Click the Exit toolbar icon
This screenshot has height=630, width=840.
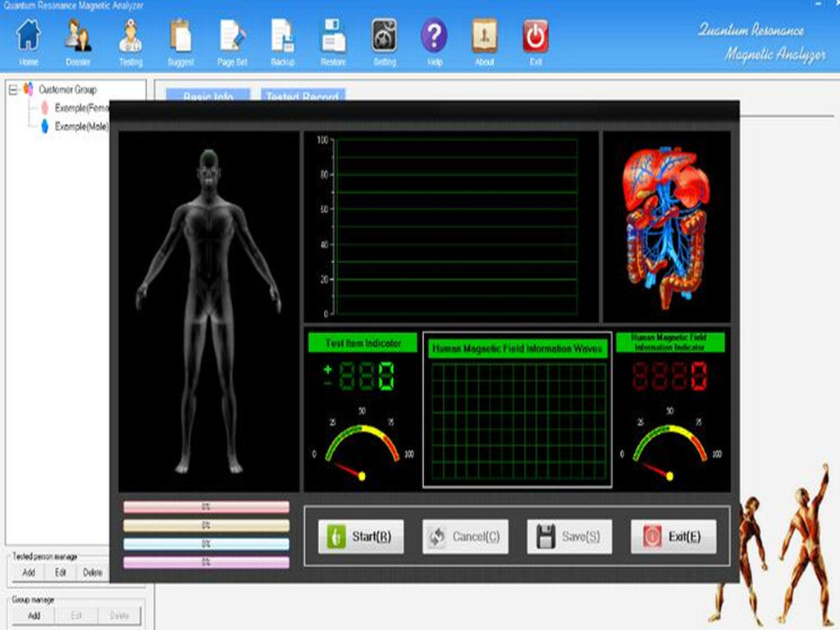tap(535, 39)
